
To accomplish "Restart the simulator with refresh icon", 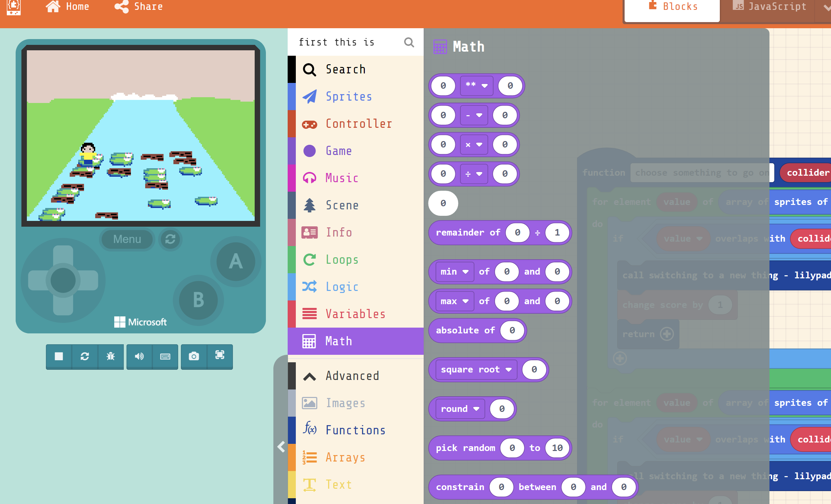I will (85, 356).
